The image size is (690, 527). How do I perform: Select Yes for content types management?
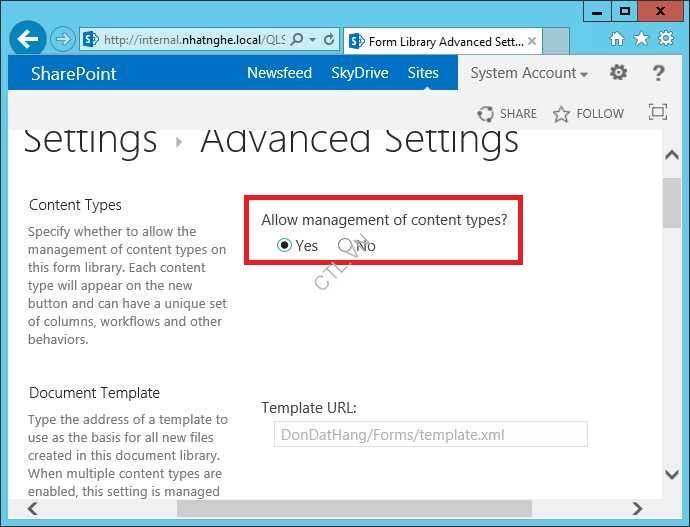click(x=285, y=245)
